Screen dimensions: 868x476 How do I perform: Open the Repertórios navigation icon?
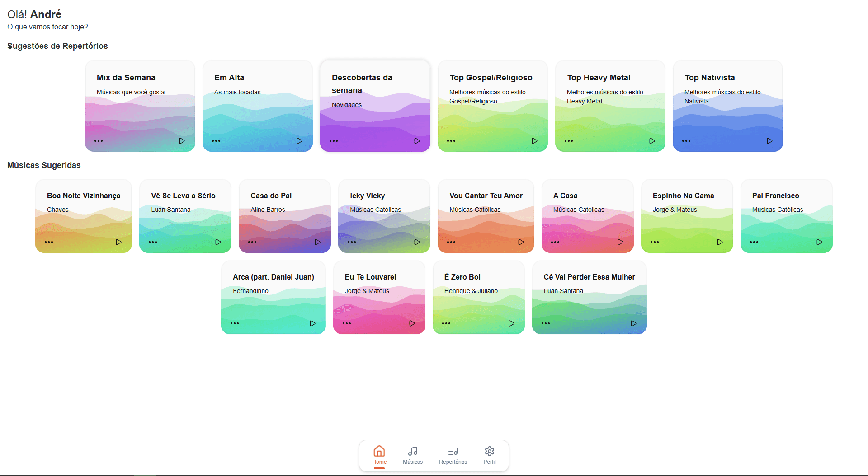[x=453, y=455]
